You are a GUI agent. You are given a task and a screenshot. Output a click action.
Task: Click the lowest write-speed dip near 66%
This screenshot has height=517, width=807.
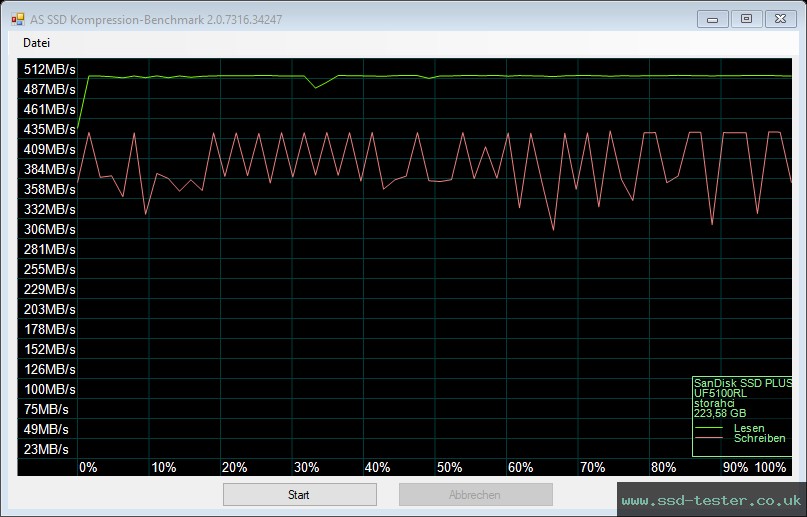(x=554, y=229)
